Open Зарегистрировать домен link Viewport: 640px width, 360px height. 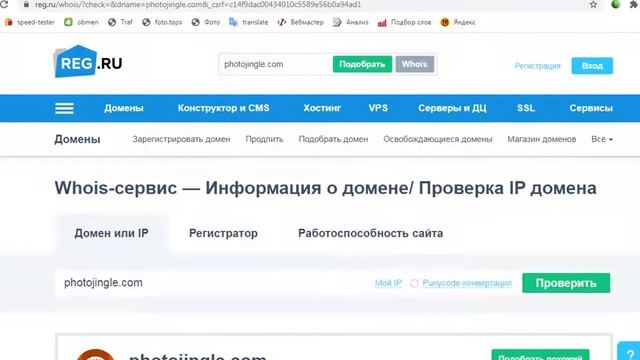[181, 139]
